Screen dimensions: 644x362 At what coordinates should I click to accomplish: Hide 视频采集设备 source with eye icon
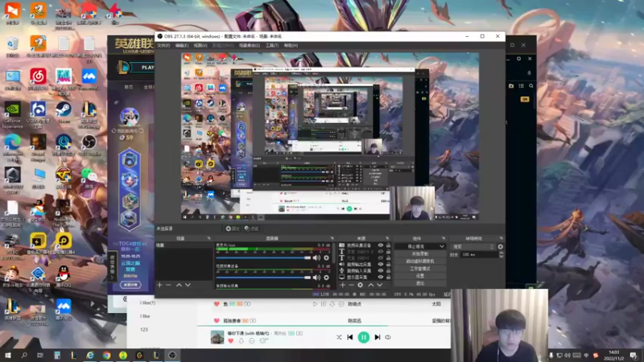click(x=380, y=245)
